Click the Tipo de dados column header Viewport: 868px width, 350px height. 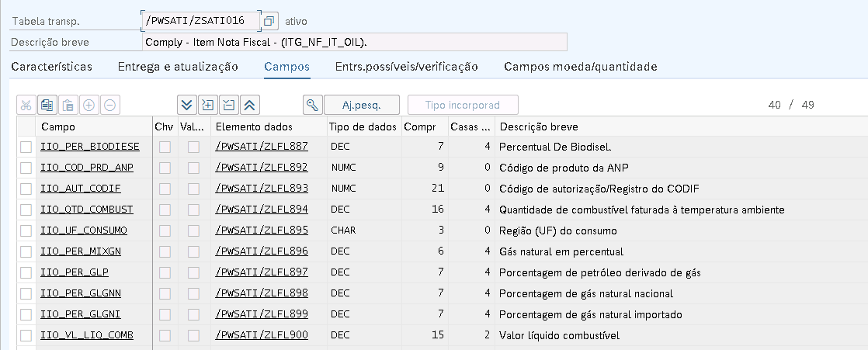pos(363,126)
